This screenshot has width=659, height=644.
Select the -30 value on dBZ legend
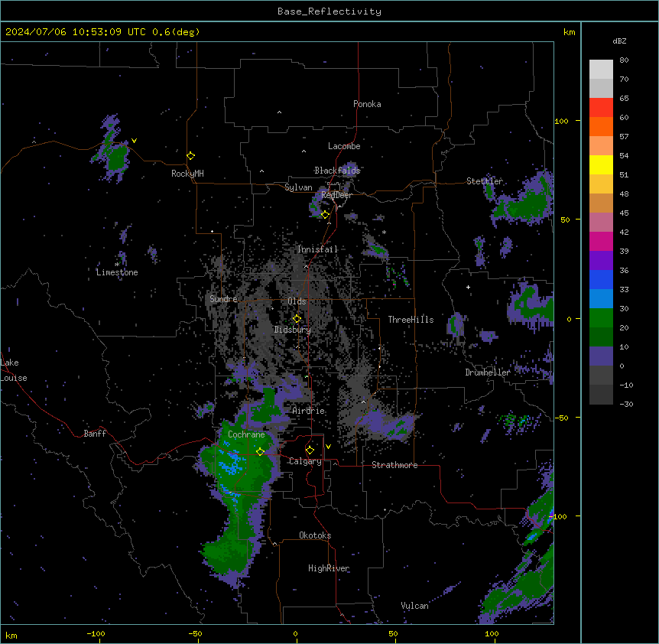(x=626, y=404)
